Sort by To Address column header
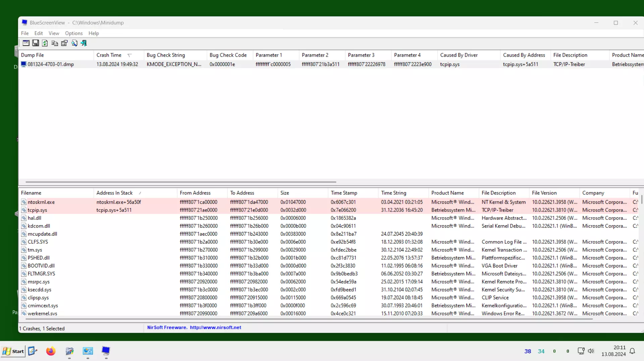 [253, 193]
